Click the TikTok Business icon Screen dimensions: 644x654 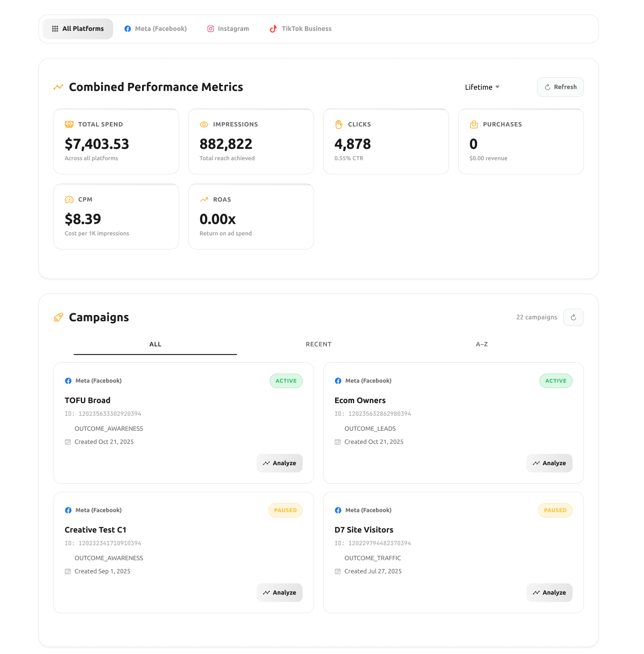[x=273, y=29]
